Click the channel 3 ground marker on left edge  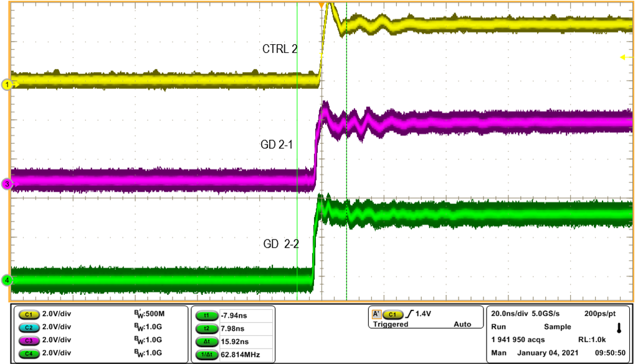7,184
